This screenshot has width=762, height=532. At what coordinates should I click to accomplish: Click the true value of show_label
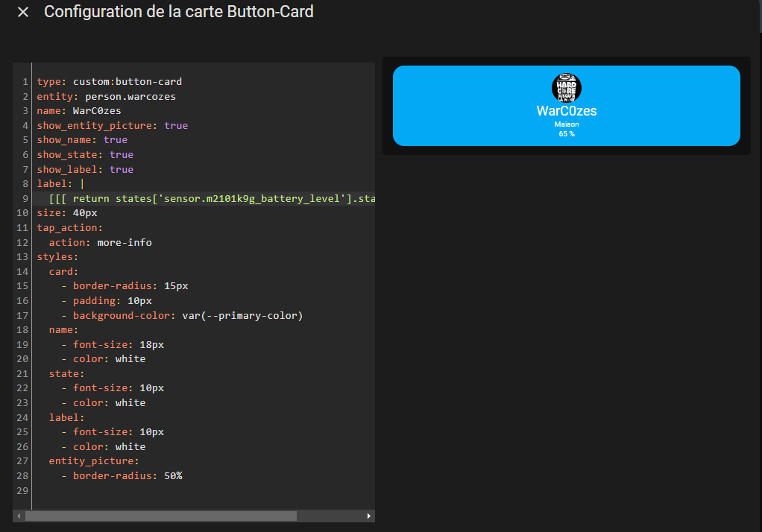122,170
